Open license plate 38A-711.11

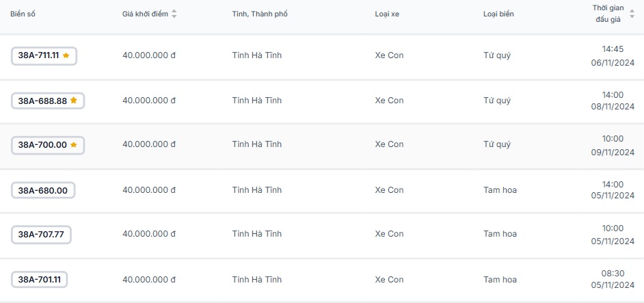pos(39,55)
